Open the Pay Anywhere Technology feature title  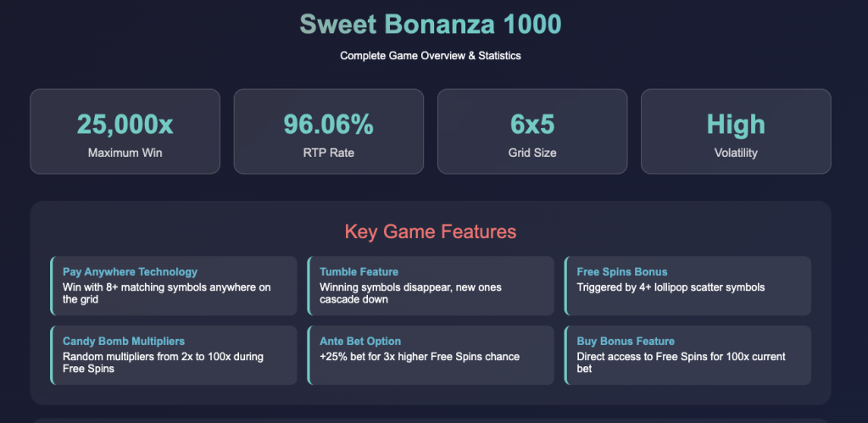tap(130, 272)
